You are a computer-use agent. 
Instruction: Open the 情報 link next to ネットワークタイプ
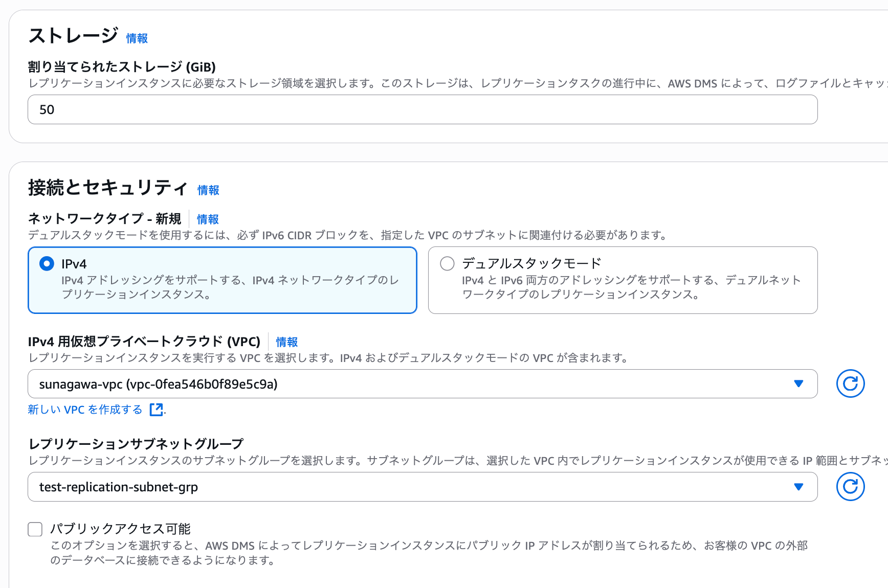coord(208,219)
